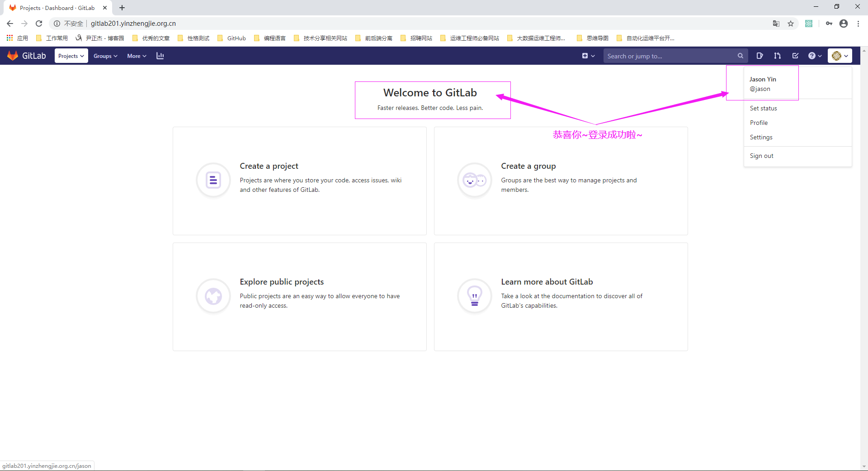Image resolution: width=868 pixels, height=471 pixels.
Task: Click the lightbulb Learn more icon
Action: [475, 296]
